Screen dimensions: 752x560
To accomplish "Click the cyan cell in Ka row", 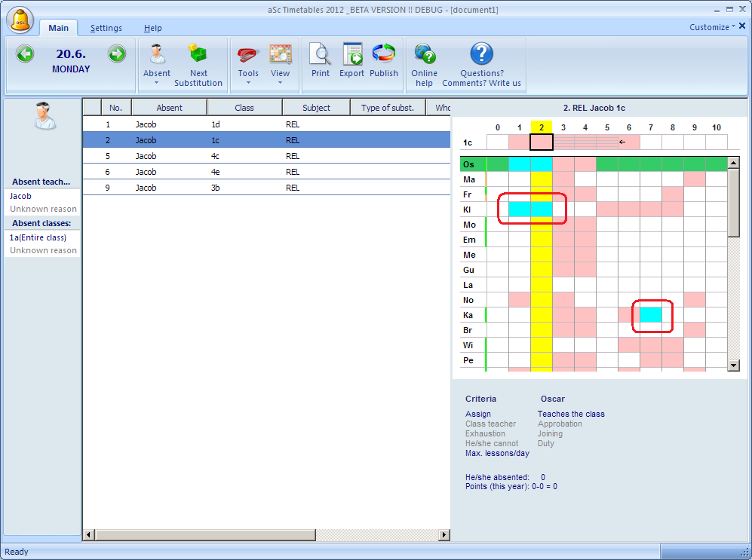I will (x=651, y=315).
